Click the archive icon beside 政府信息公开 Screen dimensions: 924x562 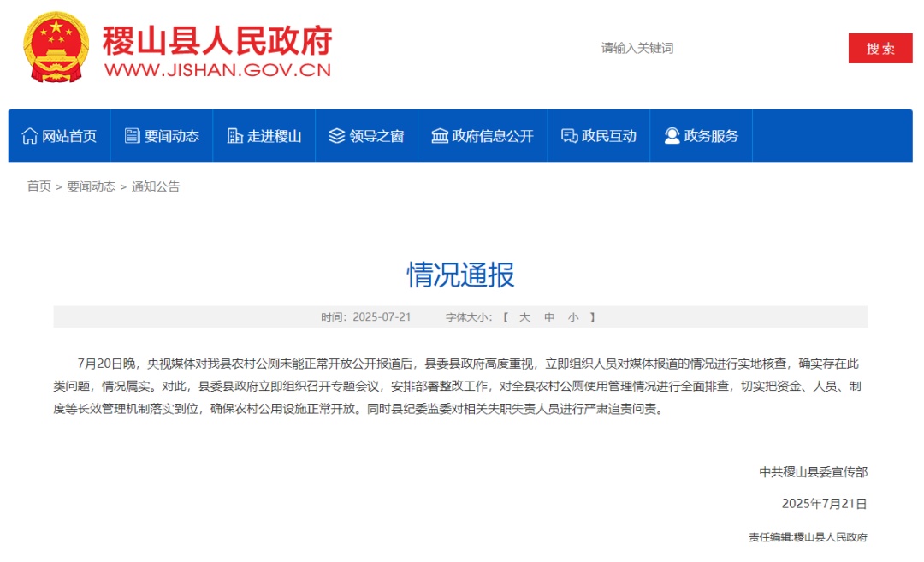point(437,135)
